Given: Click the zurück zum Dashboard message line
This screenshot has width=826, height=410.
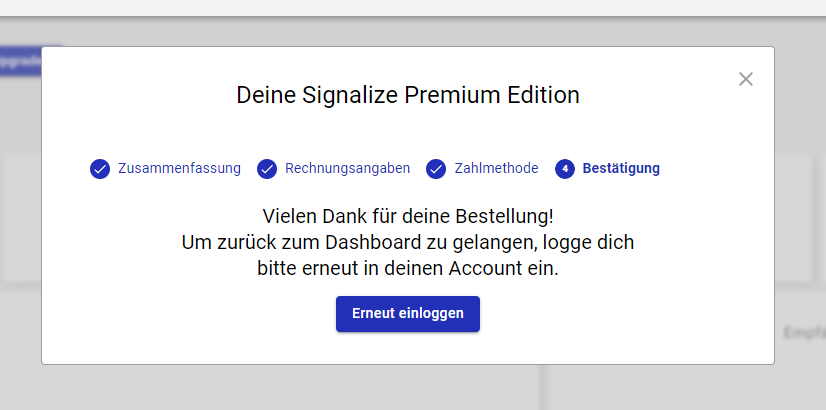Looking at the screenshot, I should tap(408, 242).
